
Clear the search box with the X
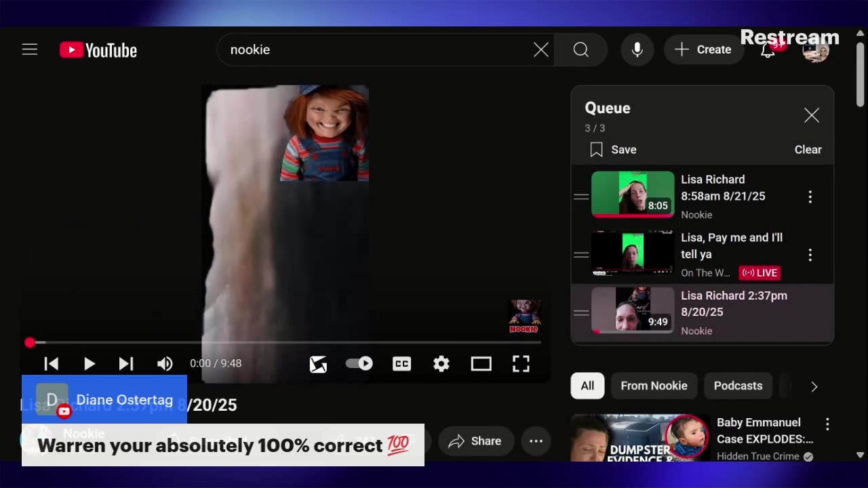coord(541,49)
